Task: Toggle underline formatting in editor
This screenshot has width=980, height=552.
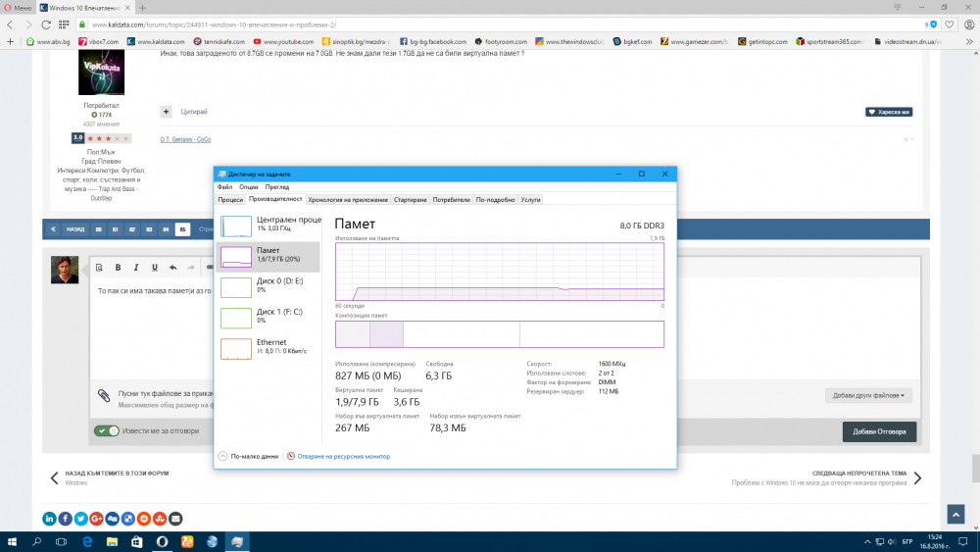Action: click(155, 267)
